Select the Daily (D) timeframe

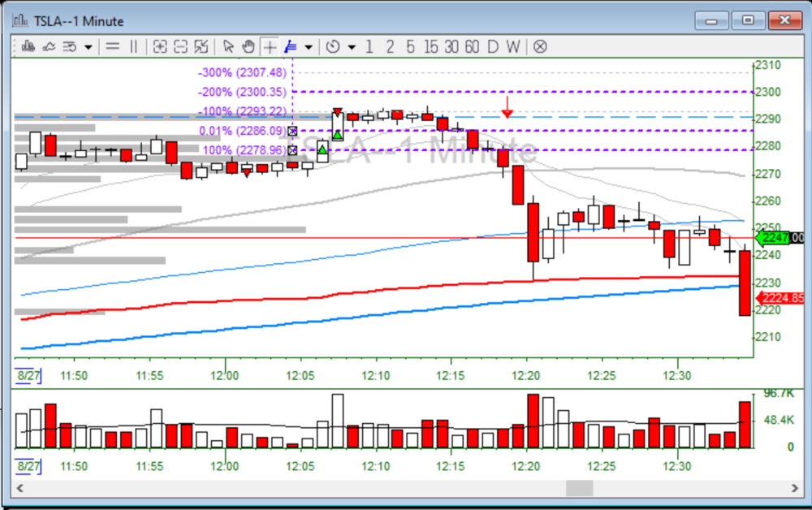coord(492,46)
